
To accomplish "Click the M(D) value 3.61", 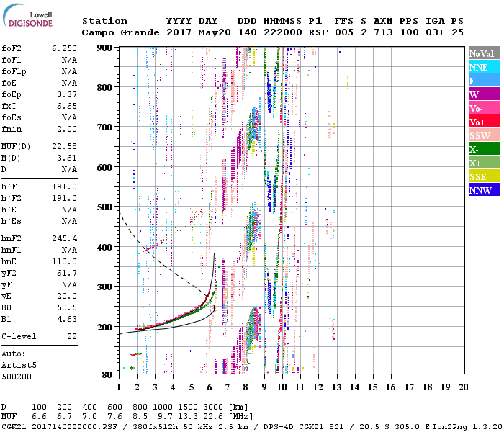I will tap(67, 158).
